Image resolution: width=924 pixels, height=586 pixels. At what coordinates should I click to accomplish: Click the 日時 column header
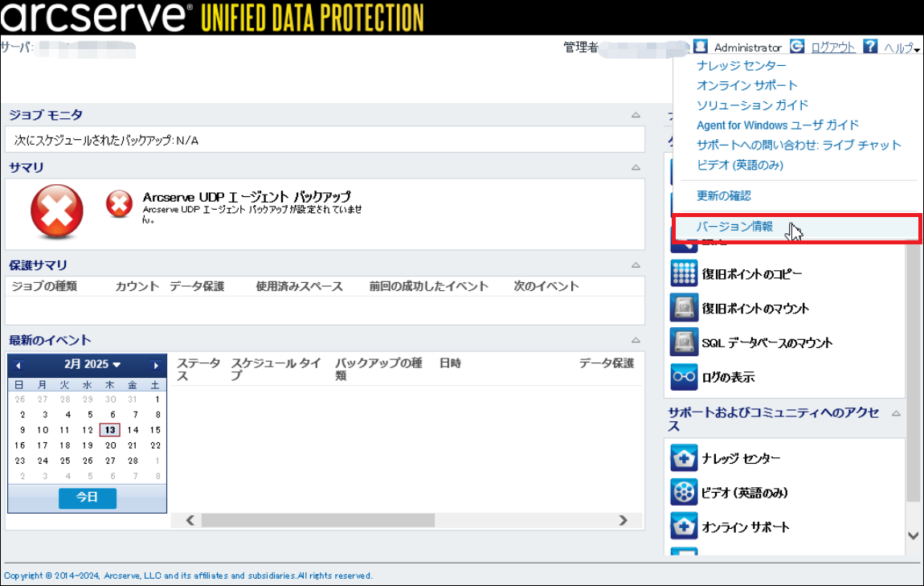[x=450, y=363]
